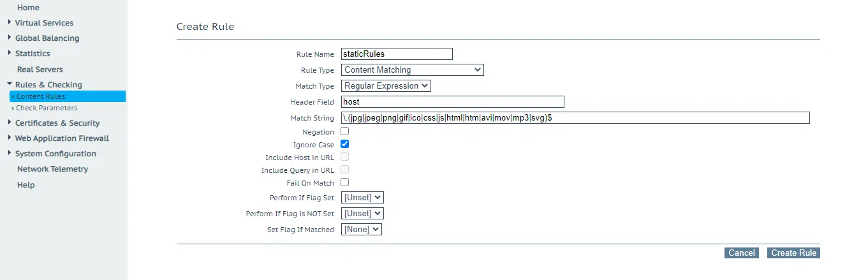Select Content Rules in sidebar

[x=41, y=96]
